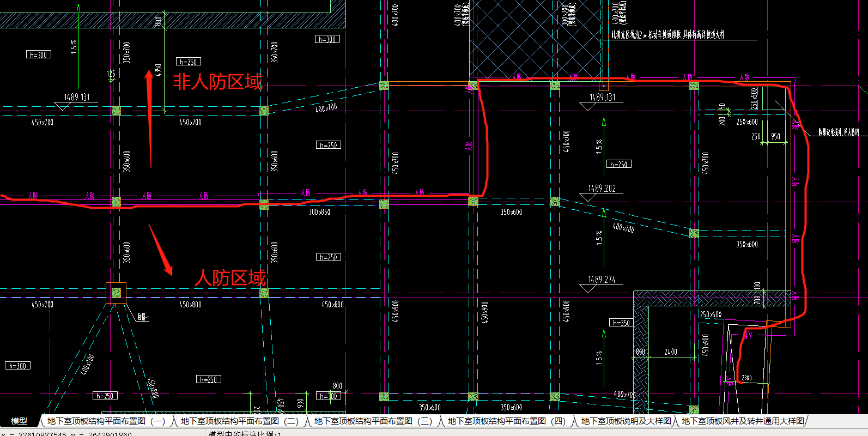Image resolution: width=868 pixels, height=436 pixels.
Task: Select the orange-boxed column beside the 柱帽一 label
Action: click(x=116, y=293)
